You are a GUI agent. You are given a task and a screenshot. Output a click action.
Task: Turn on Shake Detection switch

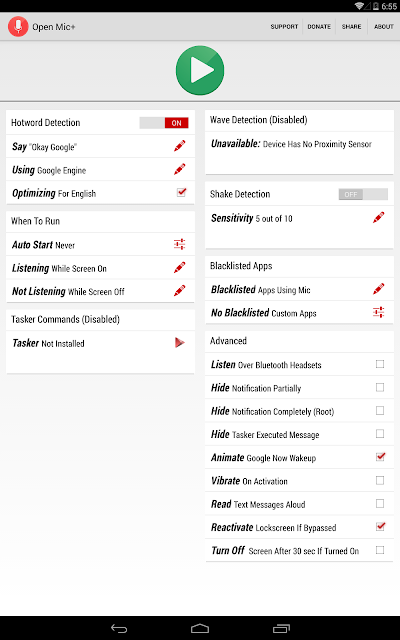[363, 194]
